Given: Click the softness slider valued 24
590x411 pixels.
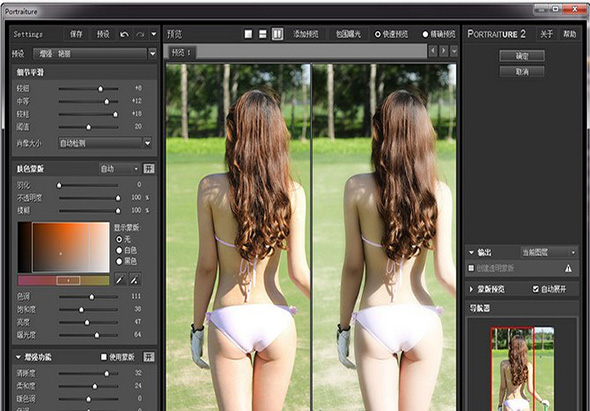Looking at the screenshot, I should pos(88,386).
